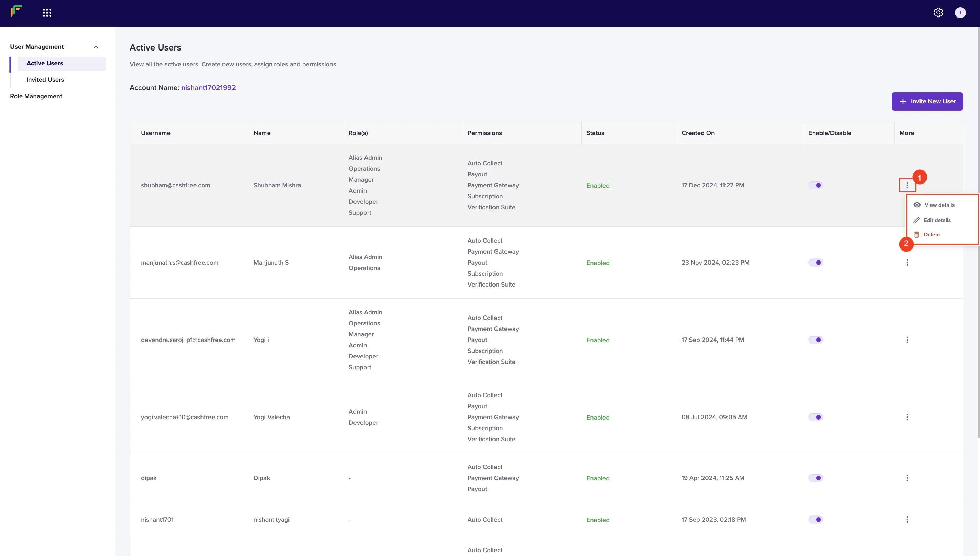Open more options for nishant tyagi row
This screenshot has width=980, height=556.
click(x=907, y=520)
